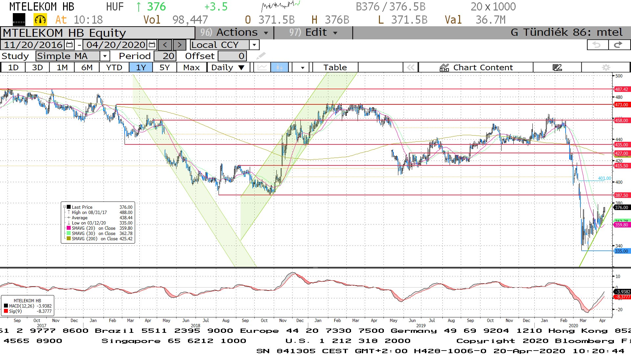Open the Chart Content panel

click(x=476, y=67)
